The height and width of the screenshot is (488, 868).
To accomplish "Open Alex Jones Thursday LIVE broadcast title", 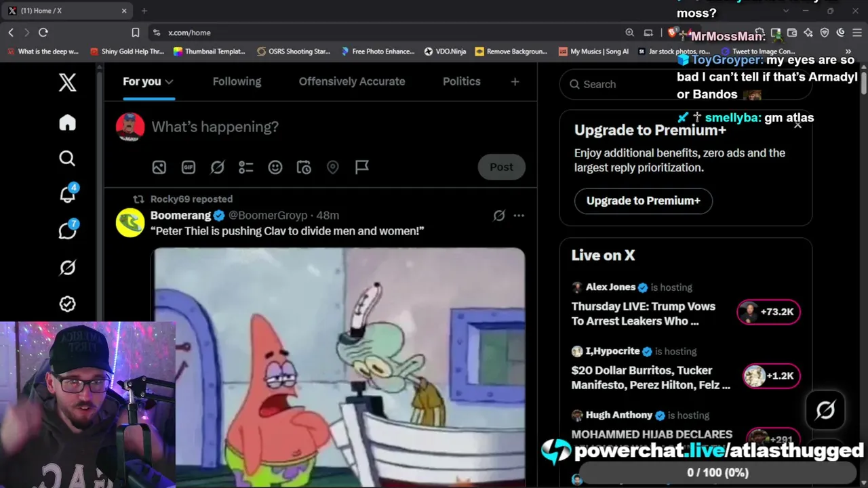I will coord(643,314).
